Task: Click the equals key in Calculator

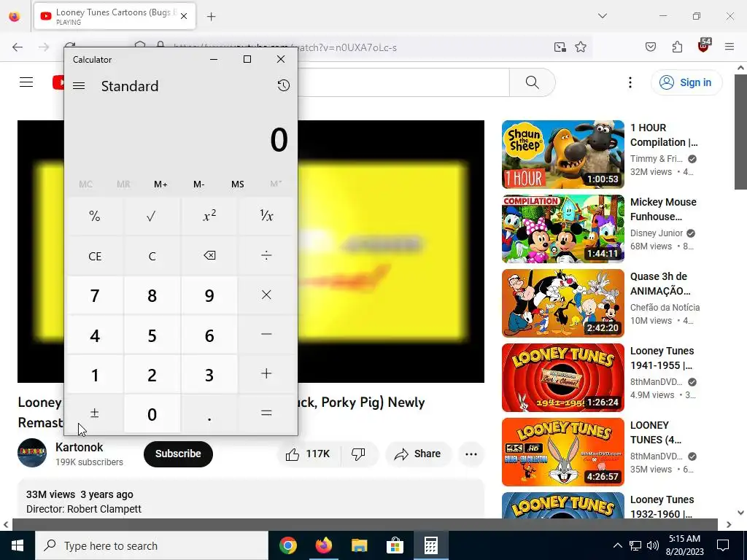Action: 266,413
